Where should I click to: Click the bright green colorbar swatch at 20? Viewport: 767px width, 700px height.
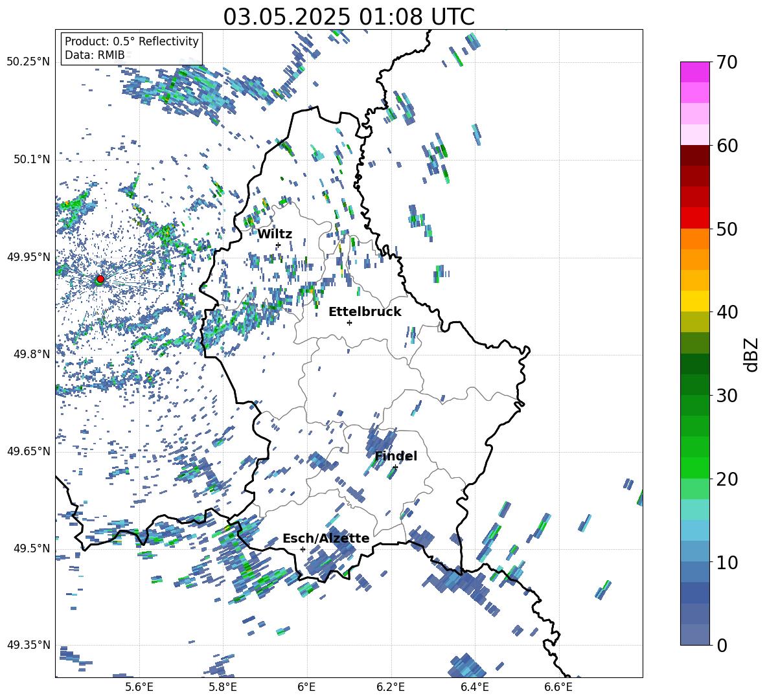coord(695,468)
